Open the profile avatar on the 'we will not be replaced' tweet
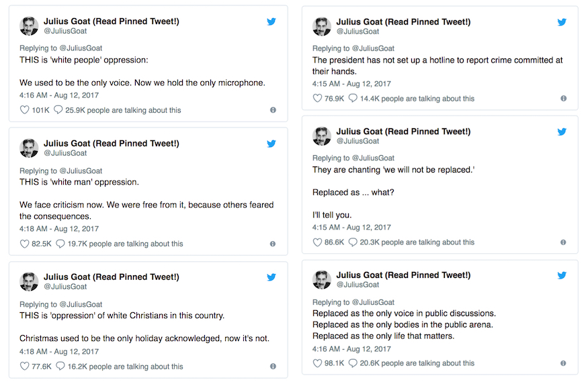This screenshot has height=382, width=588. [322, 136]
